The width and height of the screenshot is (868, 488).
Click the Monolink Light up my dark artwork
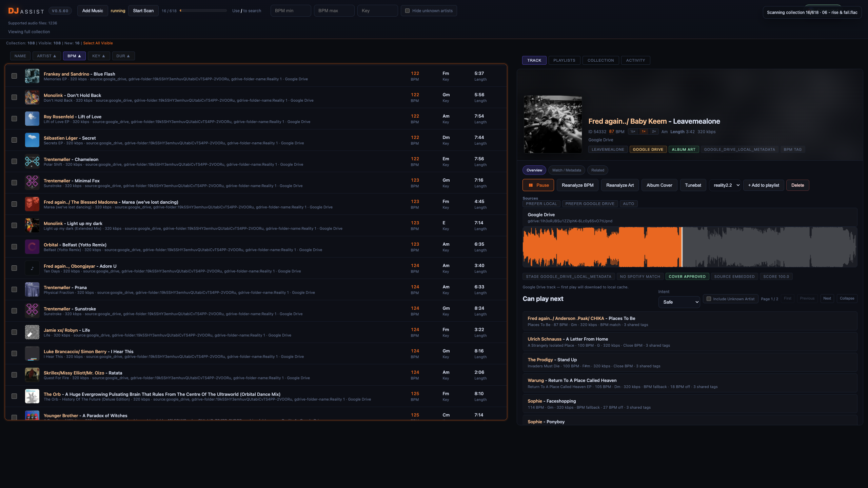[x=32, y=225]
